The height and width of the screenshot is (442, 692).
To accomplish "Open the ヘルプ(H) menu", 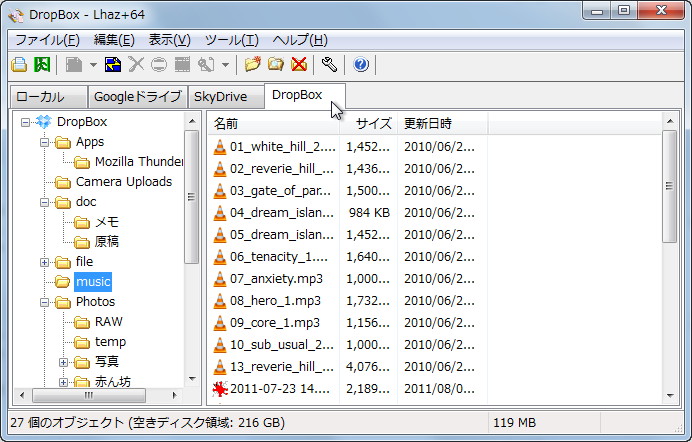I will (x=300, y=40).
